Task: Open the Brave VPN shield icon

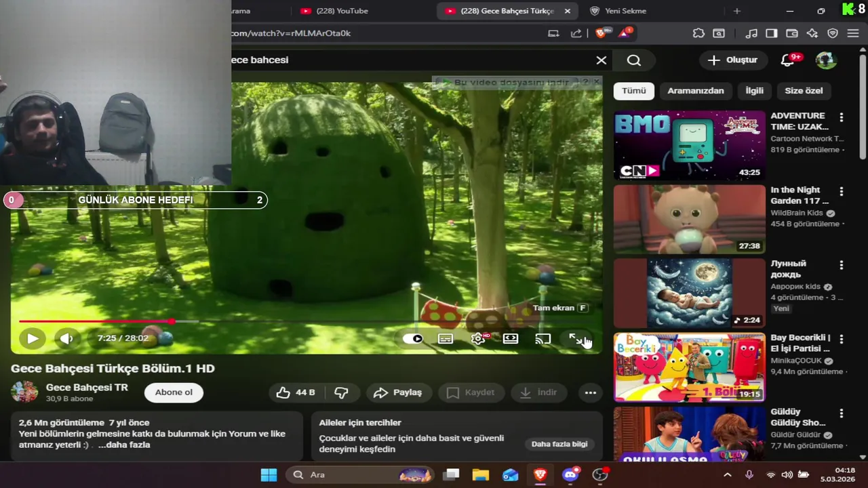Action: (x=833, y=33)
